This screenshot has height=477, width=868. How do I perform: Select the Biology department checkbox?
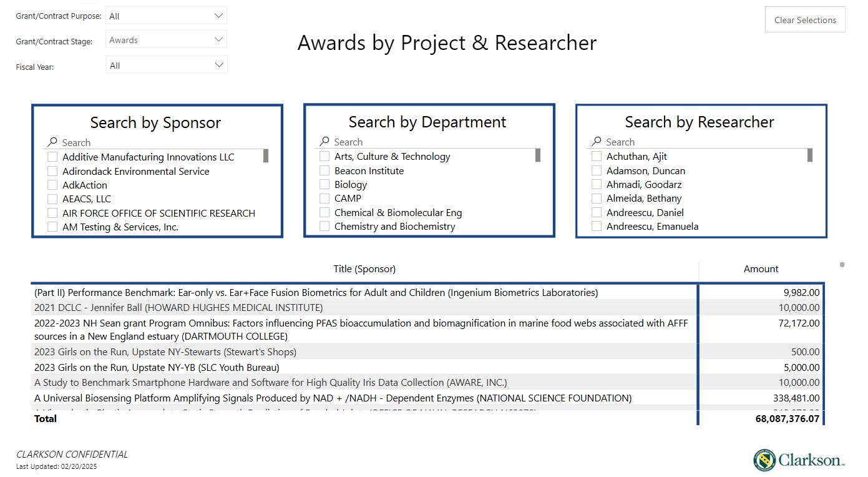click(x=324, y=185)
